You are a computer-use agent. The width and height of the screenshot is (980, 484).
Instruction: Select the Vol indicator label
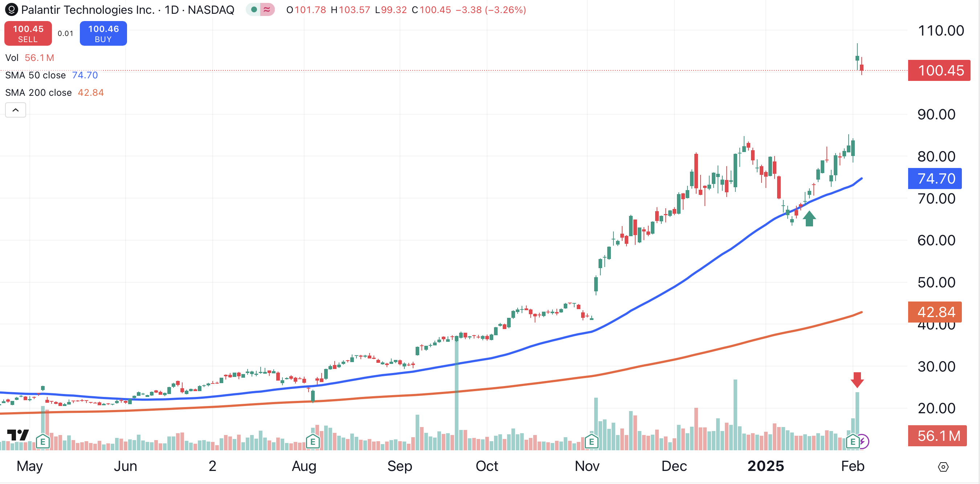[x=12, y=58]
